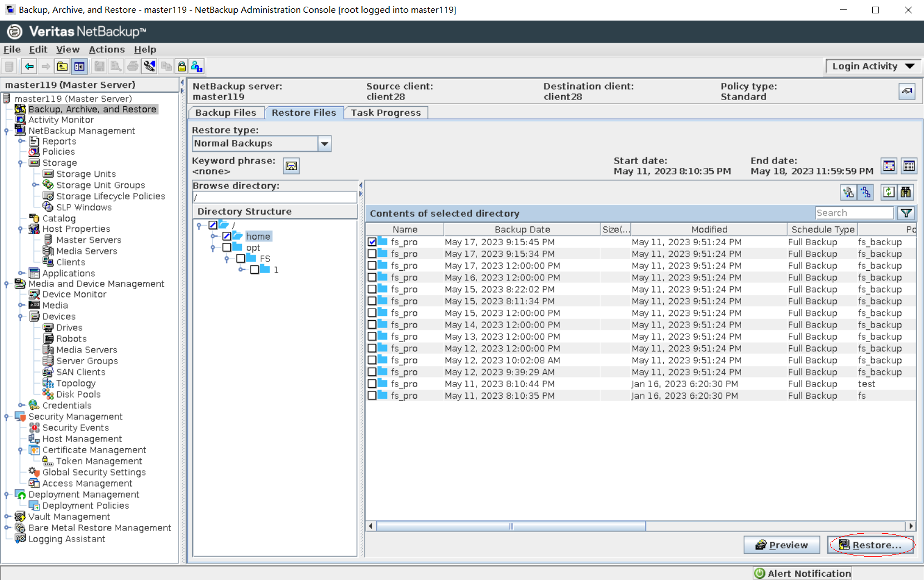Click the horizontal scrollbar in contents pane

pyautogui.click(x=510, y=526)
